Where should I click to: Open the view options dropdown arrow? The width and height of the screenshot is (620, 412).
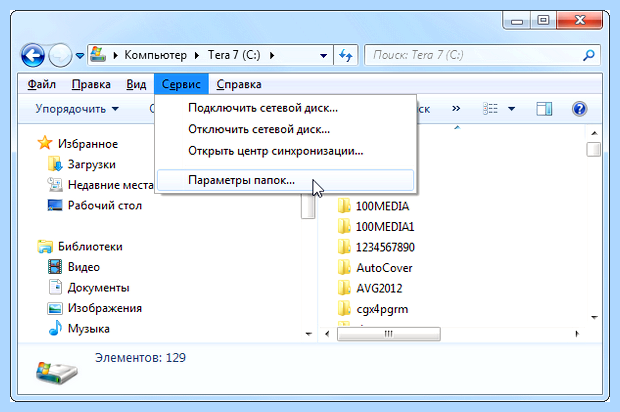(x=512, y=109)
